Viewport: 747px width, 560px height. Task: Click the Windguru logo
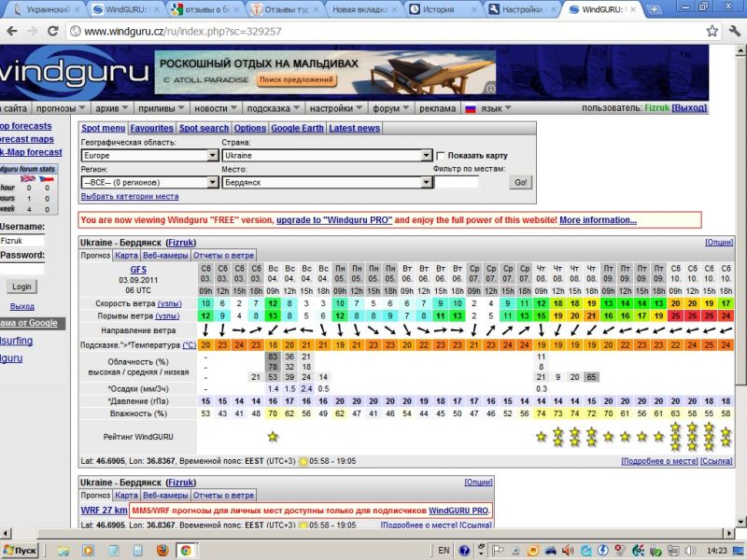(x=75, y=73)
